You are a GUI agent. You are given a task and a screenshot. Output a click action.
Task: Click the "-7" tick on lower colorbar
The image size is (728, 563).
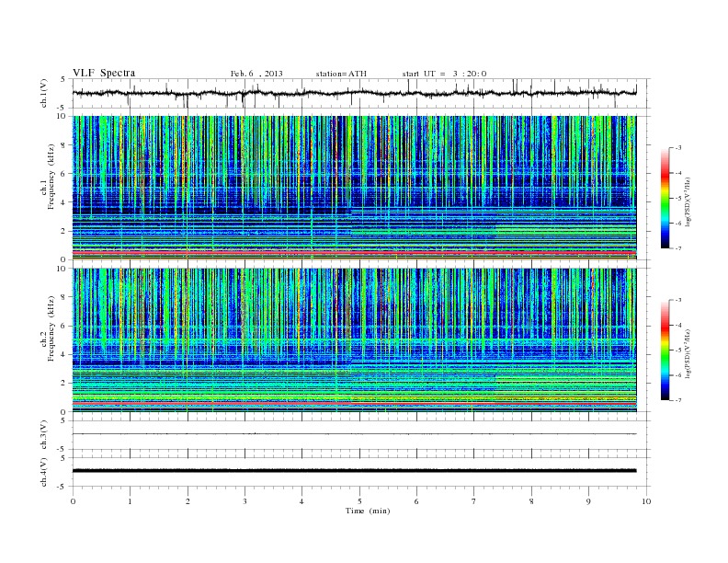tap(678, 400)
